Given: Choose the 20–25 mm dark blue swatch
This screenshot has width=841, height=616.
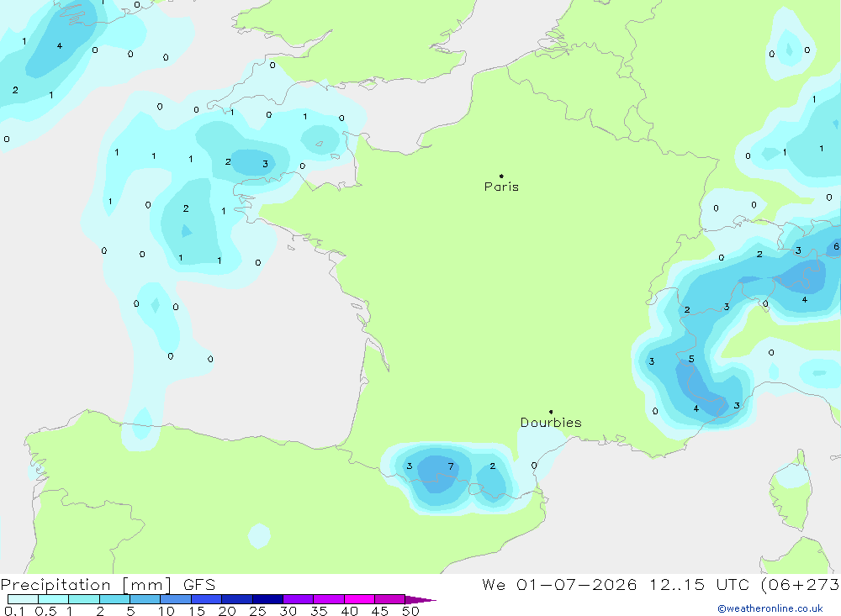Looking at the screenshot, I should (x=237, y=599).
